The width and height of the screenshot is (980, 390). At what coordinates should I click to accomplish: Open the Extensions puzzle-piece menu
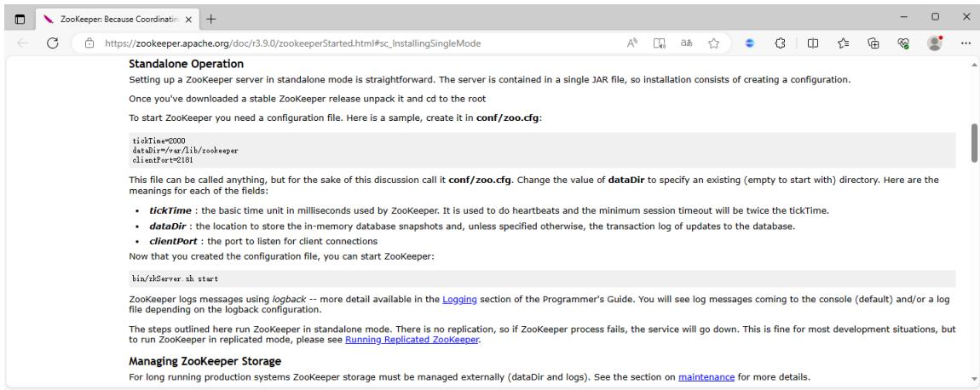[x=780, y=43]
